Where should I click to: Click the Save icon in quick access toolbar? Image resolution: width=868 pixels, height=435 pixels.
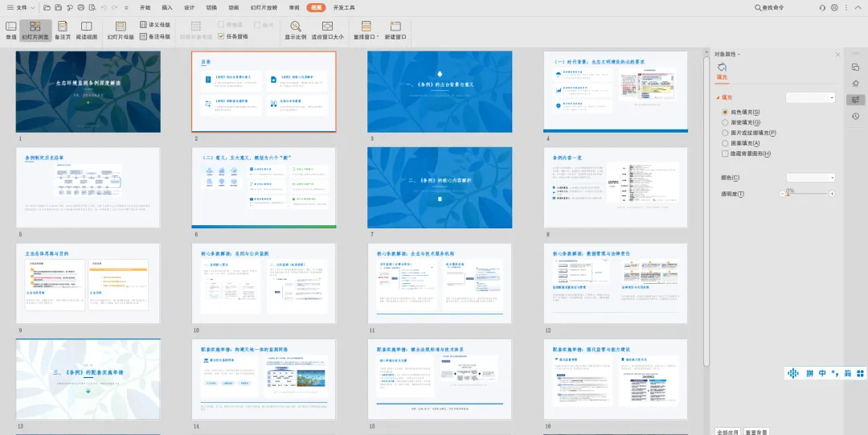(x=58, y=8)
